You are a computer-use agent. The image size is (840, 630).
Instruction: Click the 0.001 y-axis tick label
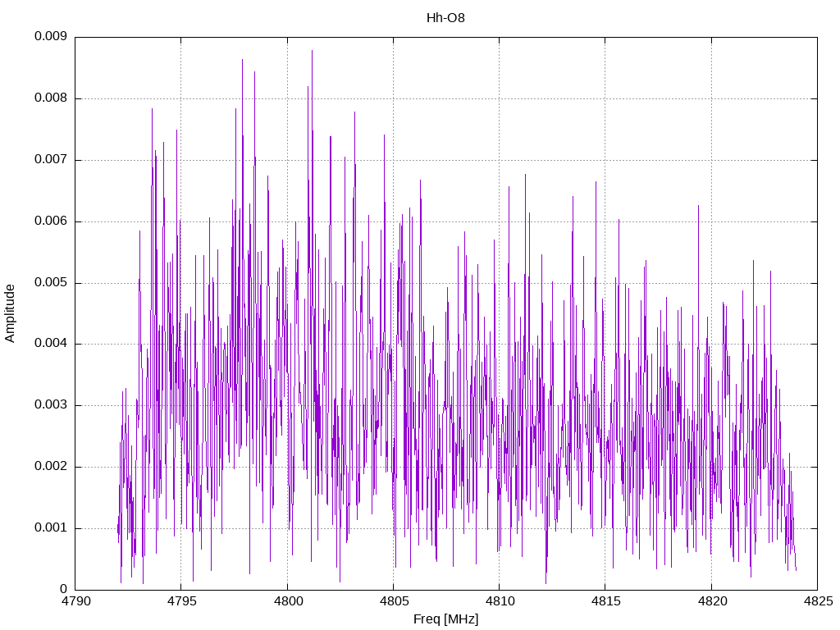51,528
